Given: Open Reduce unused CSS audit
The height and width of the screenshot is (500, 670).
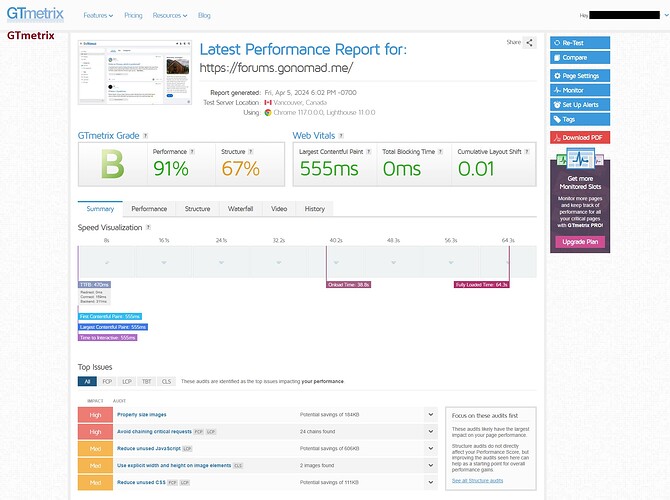Looking at the screenshot, I should pyautogui.click(x=141, y=482).
